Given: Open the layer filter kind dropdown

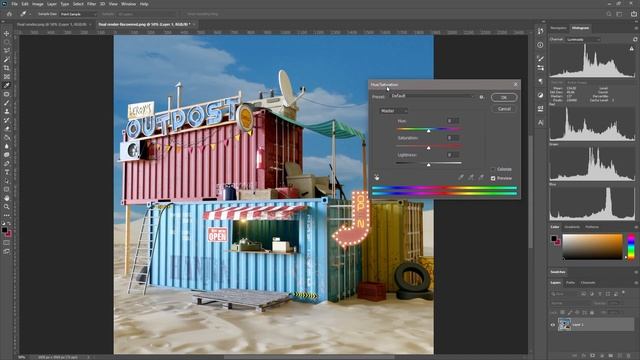Looking at the screenshot, I should [x=564, y=293].
